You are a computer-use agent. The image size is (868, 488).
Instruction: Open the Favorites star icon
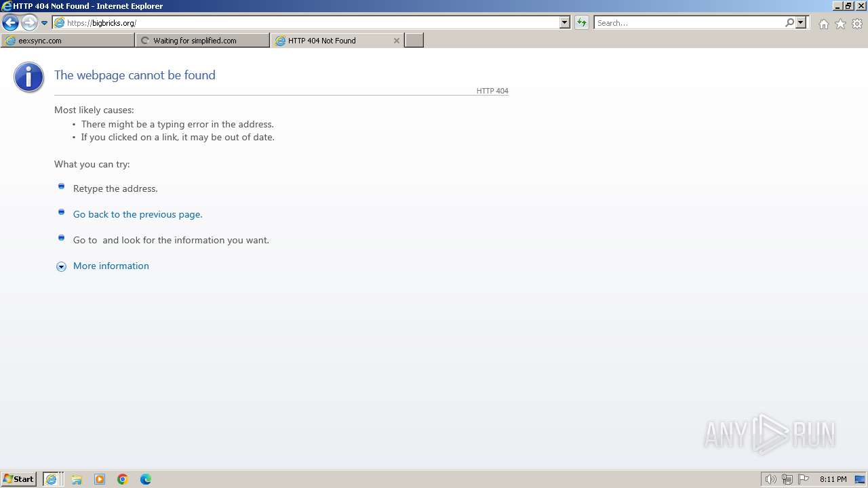[x=840, y=24]
